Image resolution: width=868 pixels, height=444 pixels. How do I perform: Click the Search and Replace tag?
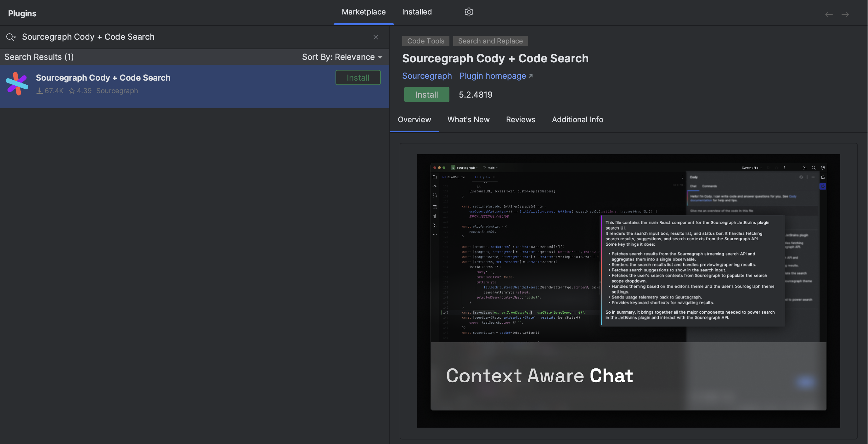coord(490,41)
